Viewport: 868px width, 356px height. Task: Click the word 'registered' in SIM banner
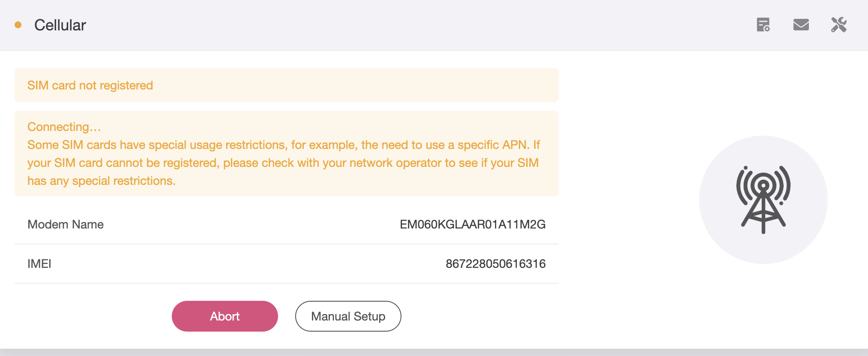click(x=126, y=86)
